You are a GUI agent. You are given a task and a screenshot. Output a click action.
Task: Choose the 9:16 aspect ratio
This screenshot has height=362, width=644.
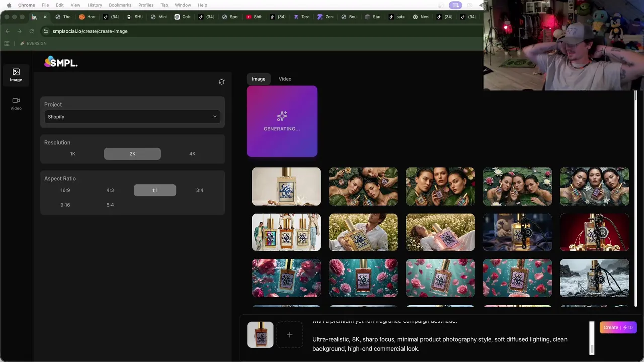coord(65,205)
